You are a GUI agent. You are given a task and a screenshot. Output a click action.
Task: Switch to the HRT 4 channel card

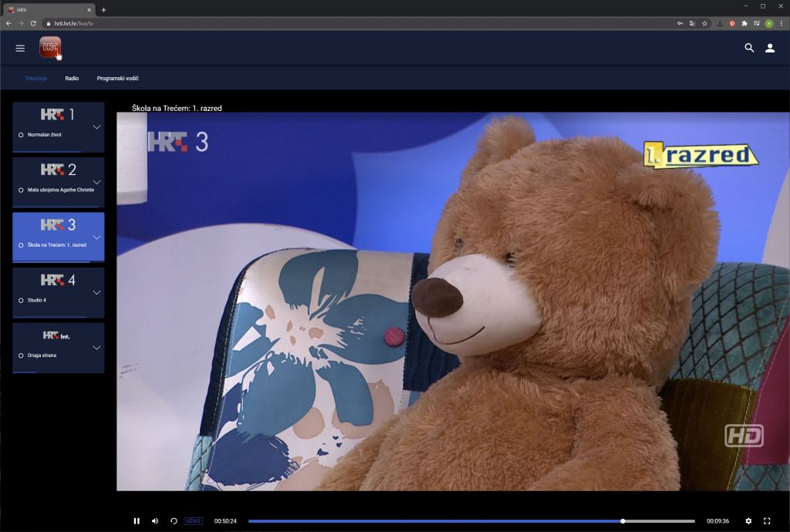(x=59, y=293)
